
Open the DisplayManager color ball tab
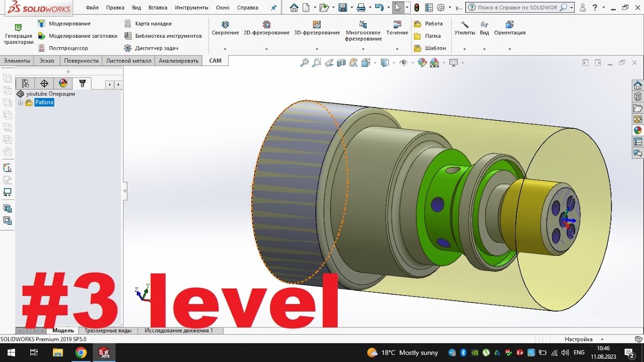coord(63,83)
